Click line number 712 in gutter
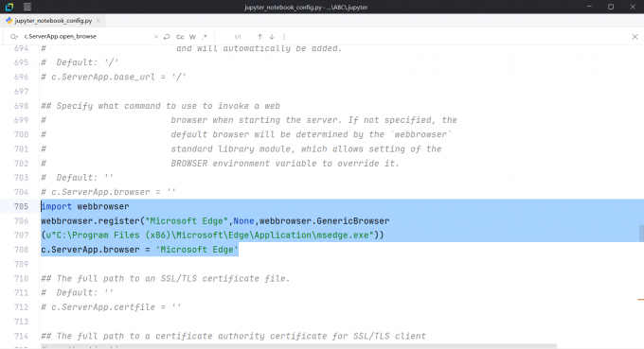Image resolution: width=644 pixels, height=349 pixels. (x=21, y=307)
